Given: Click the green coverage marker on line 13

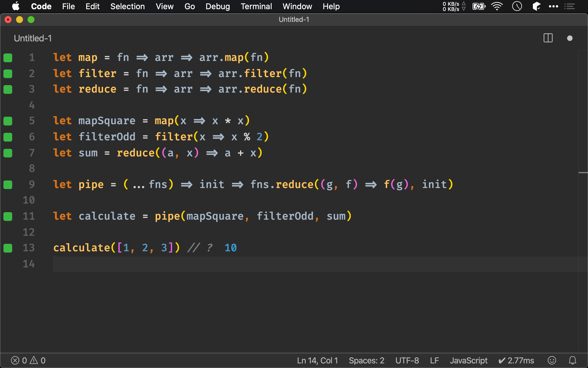Looking at the screenshot, I should (8, 248).
